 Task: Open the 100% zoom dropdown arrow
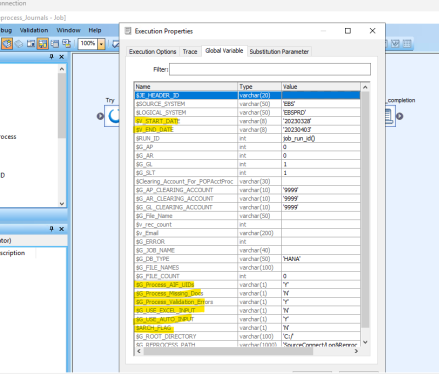click(101, 44)
